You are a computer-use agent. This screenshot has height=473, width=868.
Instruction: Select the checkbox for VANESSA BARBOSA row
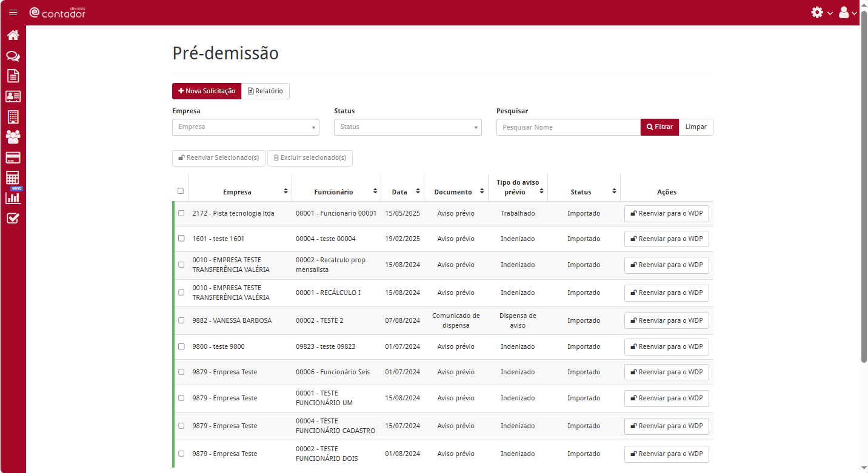[181, 320]
